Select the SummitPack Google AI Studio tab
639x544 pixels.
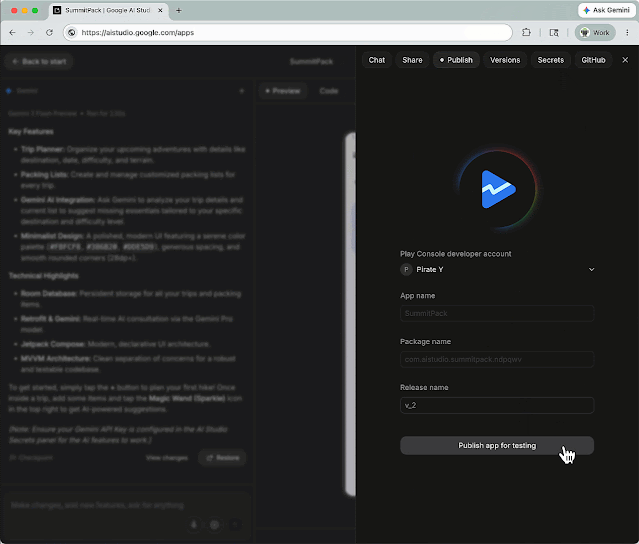click(108, 11)
